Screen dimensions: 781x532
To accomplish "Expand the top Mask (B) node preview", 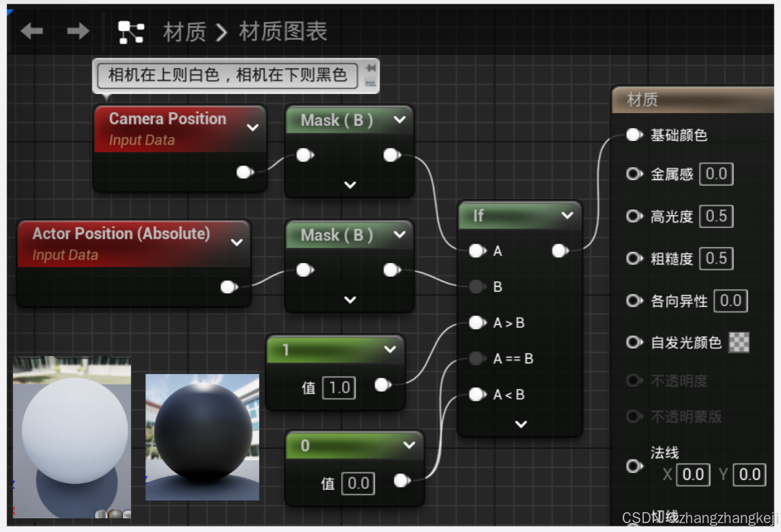I will tap(350, 185).
